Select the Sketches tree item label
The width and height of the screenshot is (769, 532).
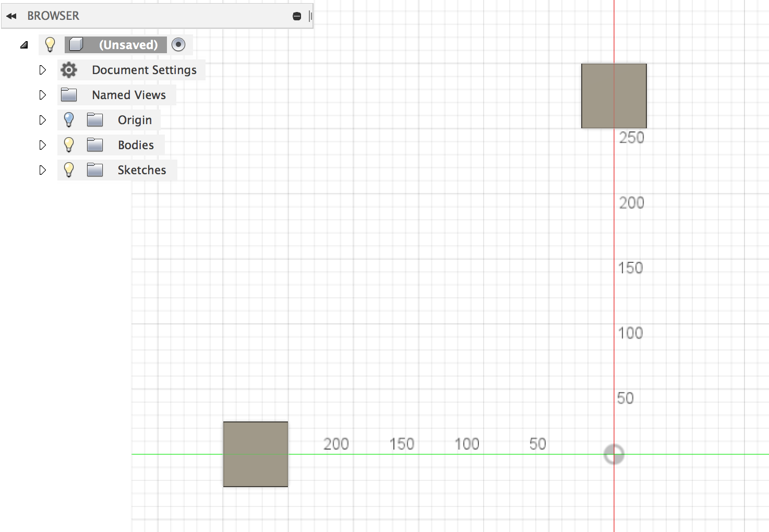click(142, 170)
